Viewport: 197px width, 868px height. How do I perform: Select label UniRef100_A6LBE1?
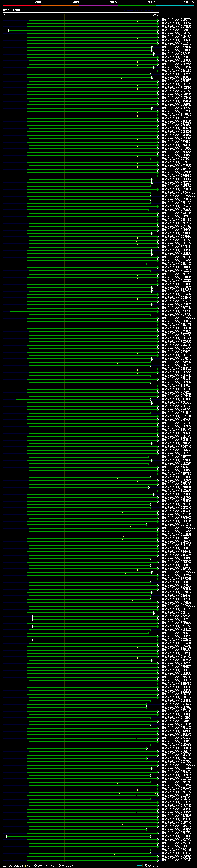(176, 548)
